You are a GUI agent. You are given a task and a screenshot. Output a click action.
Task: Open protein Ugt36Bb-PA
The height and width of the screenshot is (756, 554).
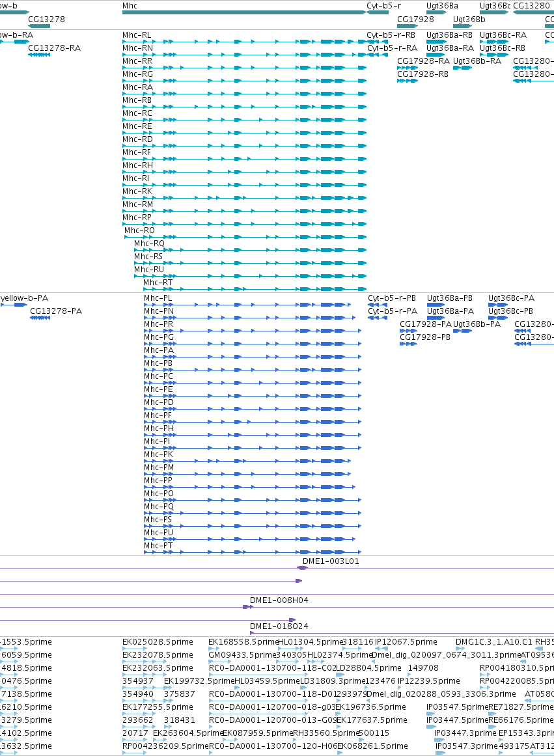tap(477, 324)
